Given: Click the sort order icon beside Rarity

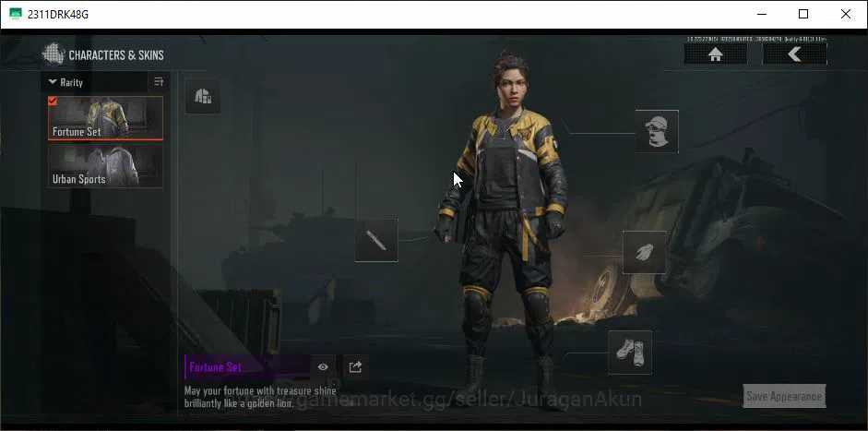Looking at the screenshot, I should click(x=159, y=82).
